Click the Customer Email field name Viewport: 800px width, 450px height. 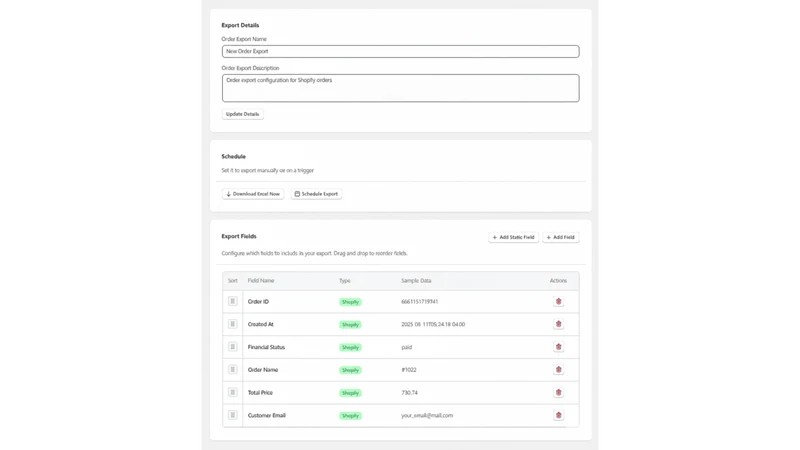pyautogui.click(x=267, y=415)
